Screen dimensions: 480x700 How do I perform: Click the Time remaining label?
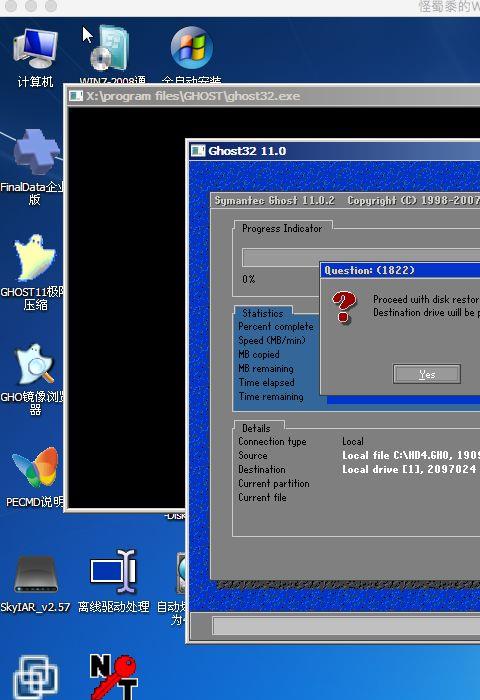pyautogui.click(x=271, y=396)
